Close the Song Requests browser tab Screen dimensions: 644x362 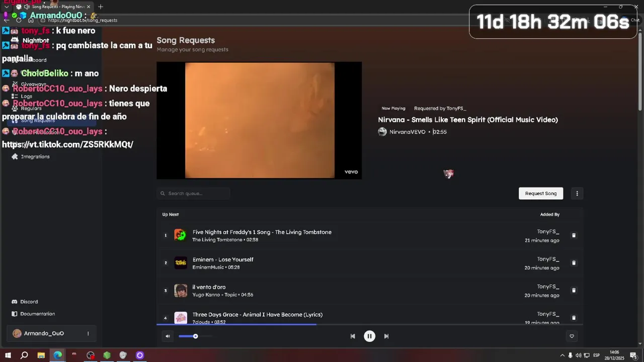point(89,7)
